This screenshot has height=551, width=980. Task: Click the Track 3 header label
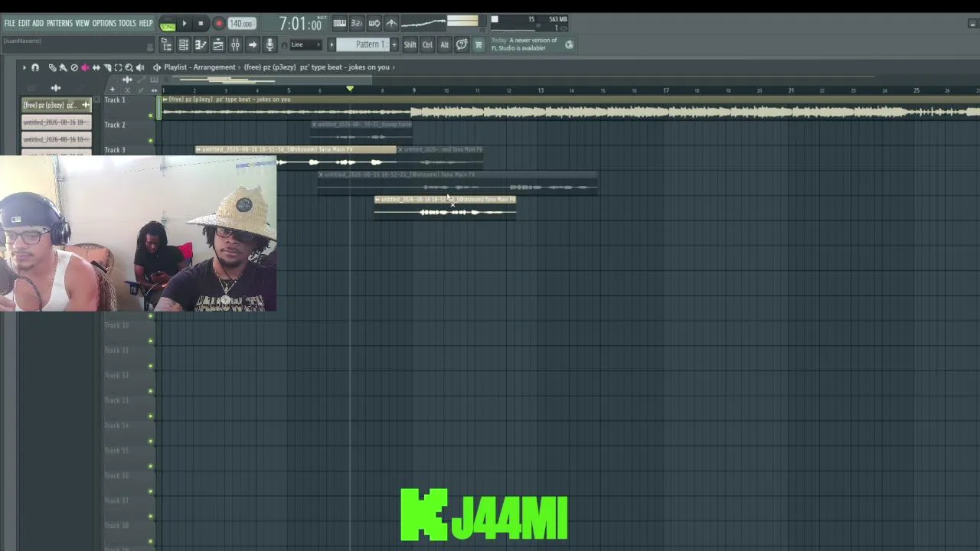pyautogui.click(x=115, y=150)
